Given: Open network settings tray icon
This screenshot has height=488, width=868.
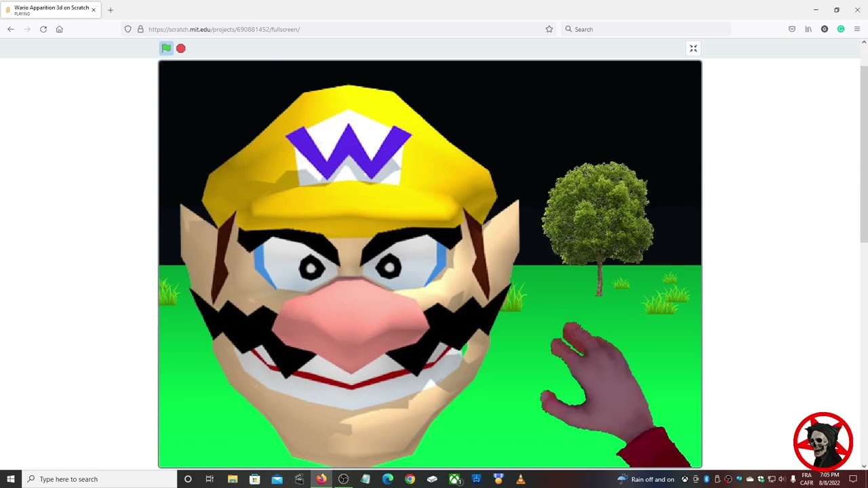Looking at the screenshot, I should [x=772, y=479].
